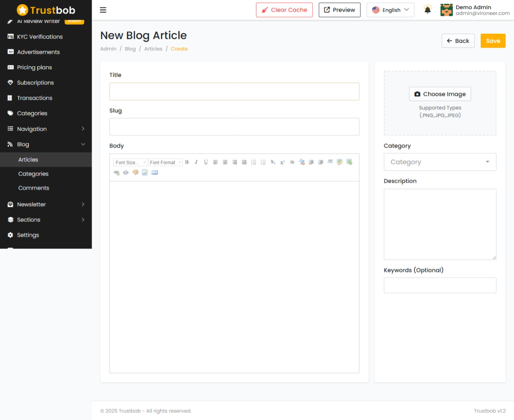Insert a horizontal rule
Viewport: 514px width, 420px height.
coord(330,162)
